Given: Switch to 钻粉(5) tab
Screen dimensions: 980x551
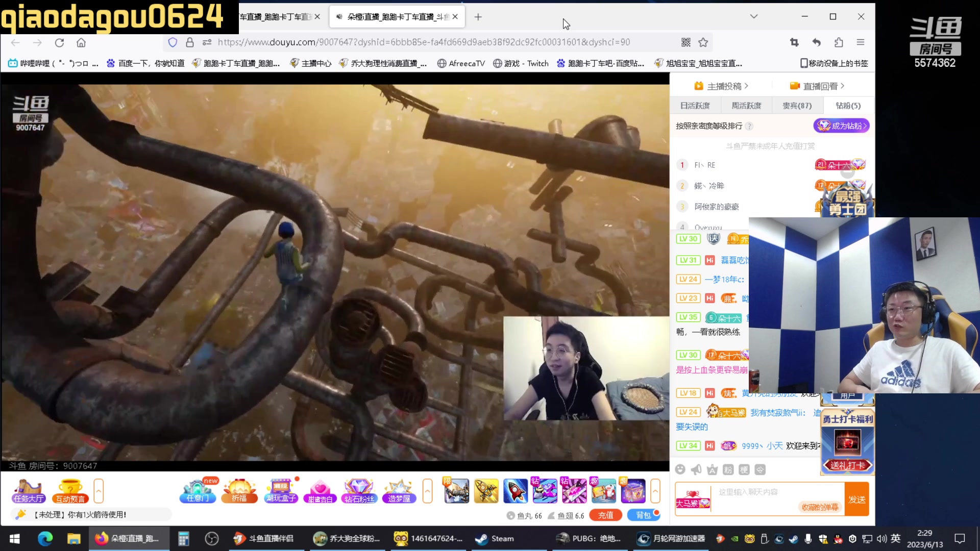Looking at the screenshot, I should [x=848, y=106].
